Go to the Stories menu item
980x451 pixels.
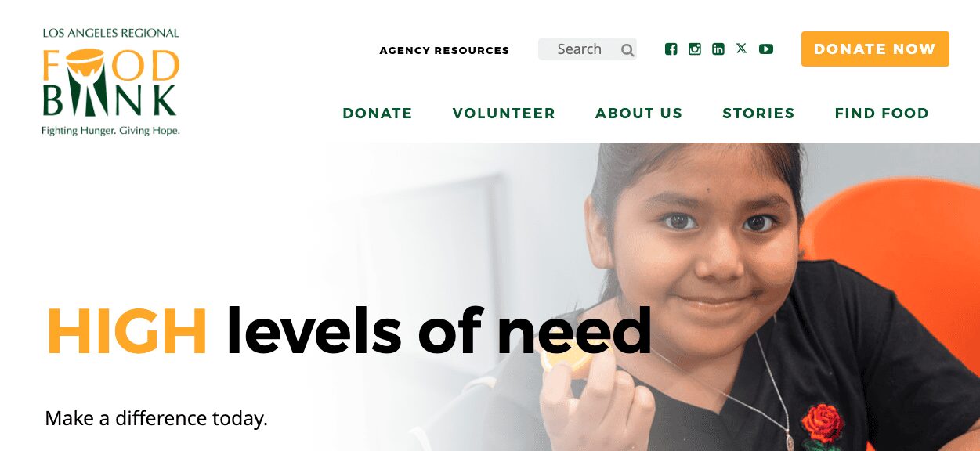[758, 114]
